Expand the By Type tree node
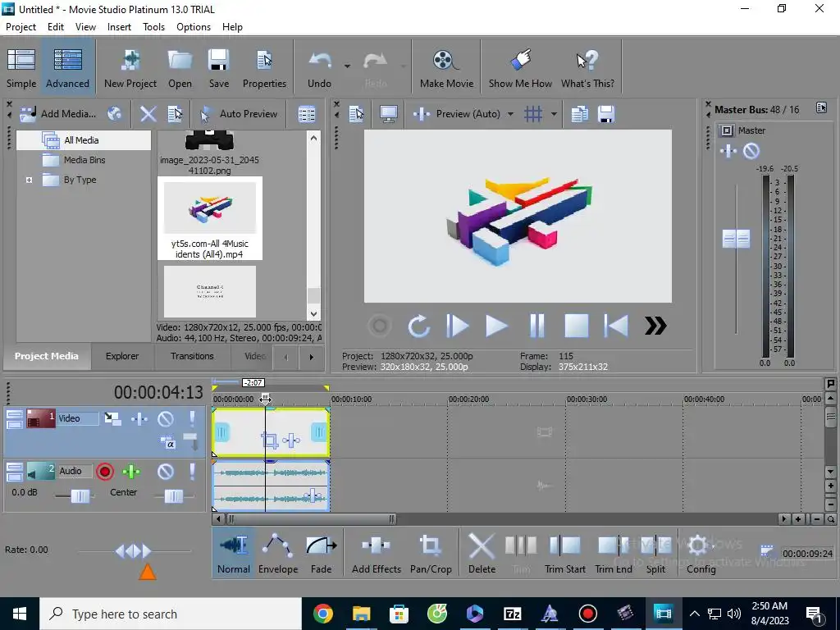The height and width of the screenshot is (630, 840). pyautogui.click(x=29, y=180)
